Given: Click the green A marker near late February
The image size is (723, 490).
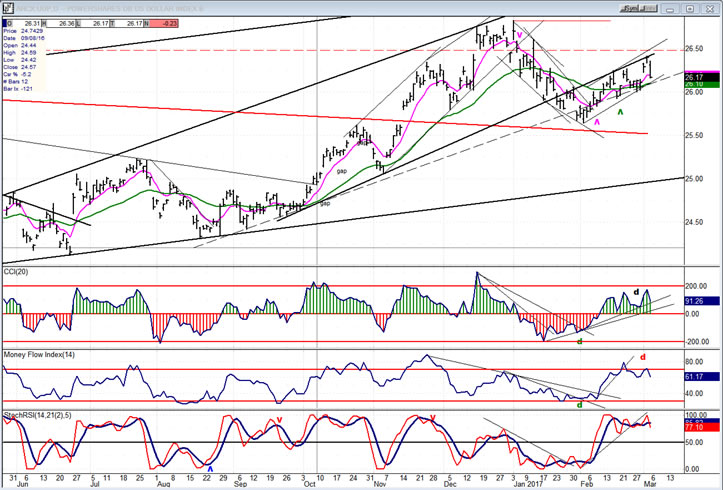Looking at the screenshot, I should click(x=621, y=112).
